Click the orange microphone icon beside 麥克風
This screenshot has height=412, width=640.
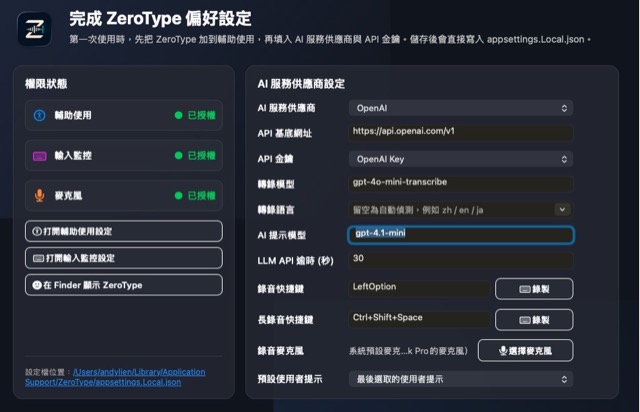click(40, 196)
